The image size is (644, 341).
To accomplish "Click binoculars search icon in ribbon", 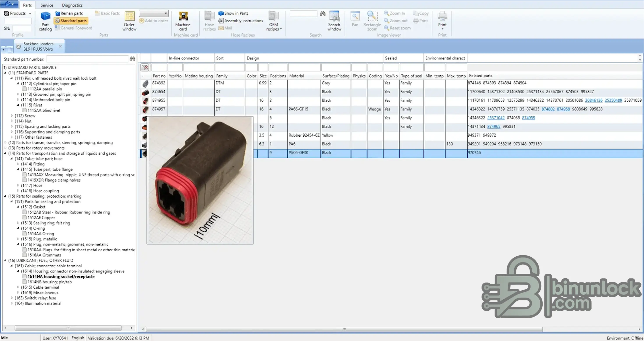I will (323, 14).
